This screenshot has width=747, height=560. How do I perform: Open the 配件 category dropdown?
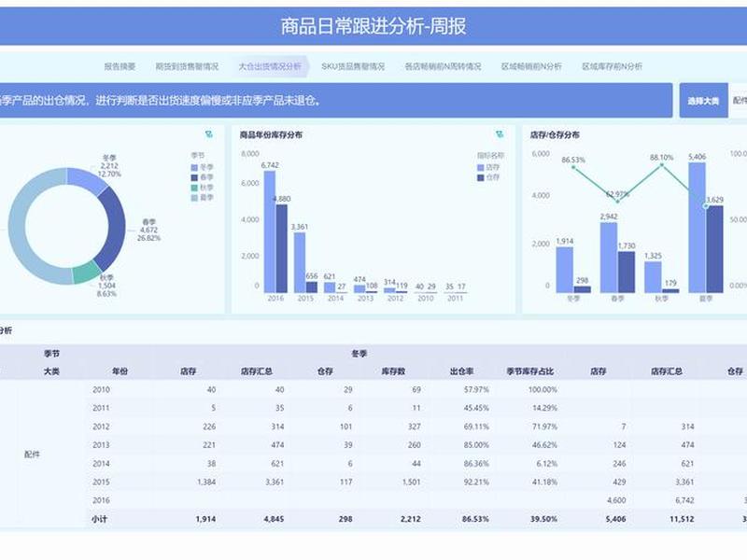coord(739,101)
